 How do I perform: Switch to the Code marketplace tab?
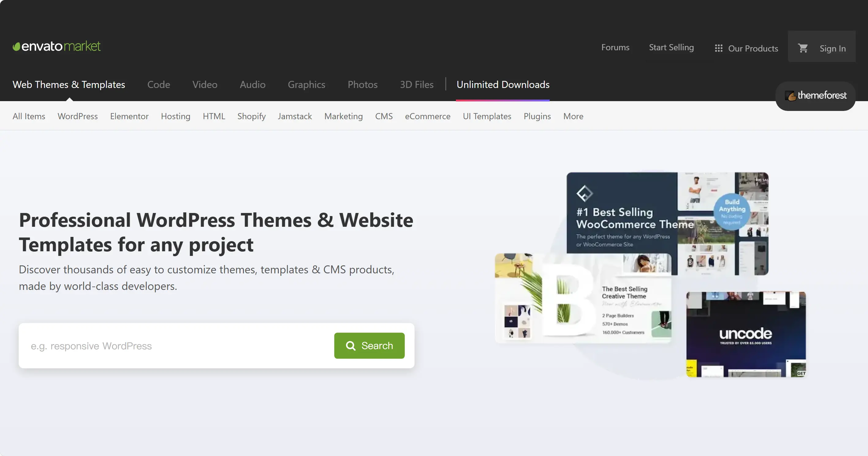click(x=158, y=85)
